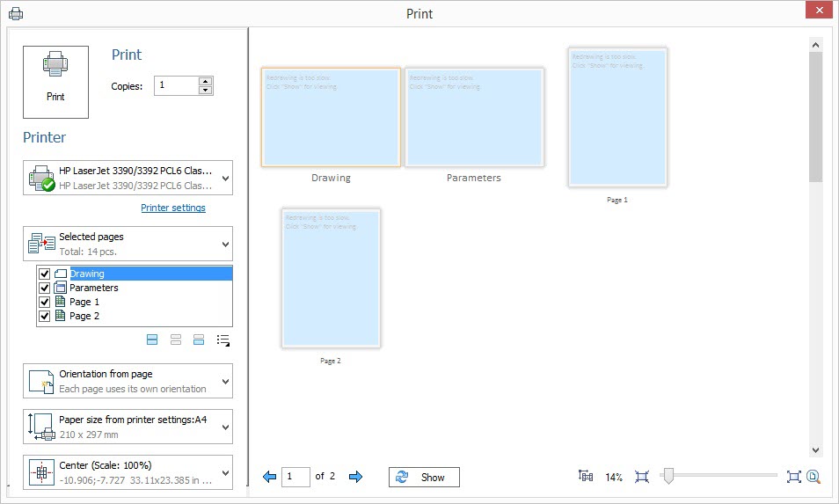Open the Center scale 100% dropdown

pyautogui.click(x=128, y=472)
